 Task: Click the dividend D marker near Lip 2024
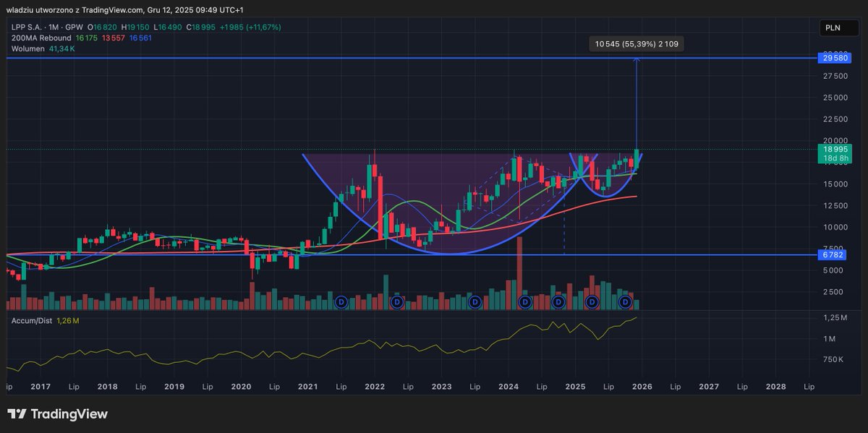point(558,301)
